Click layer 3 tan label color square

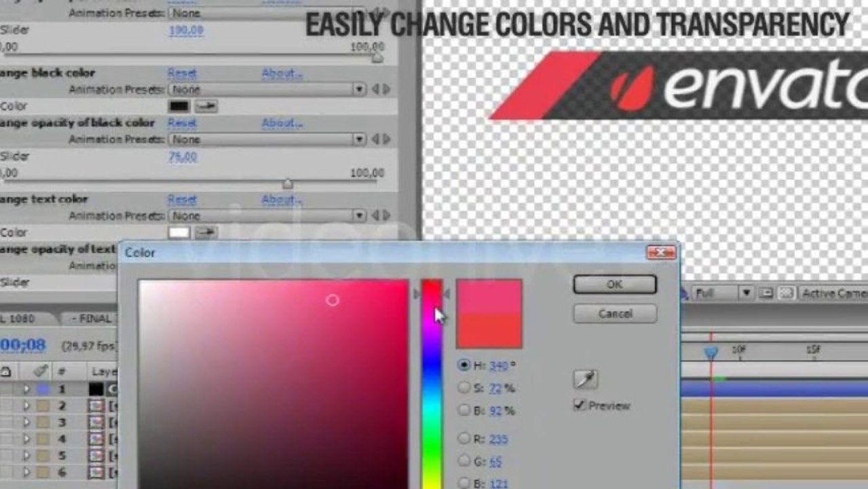click(43, 422)
